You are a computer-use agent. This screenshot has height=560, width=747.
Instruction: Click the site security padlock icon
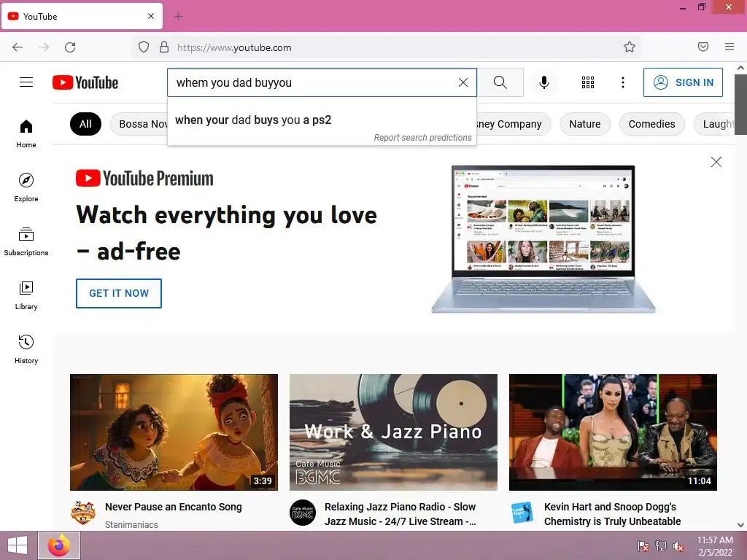click(164, 47)
